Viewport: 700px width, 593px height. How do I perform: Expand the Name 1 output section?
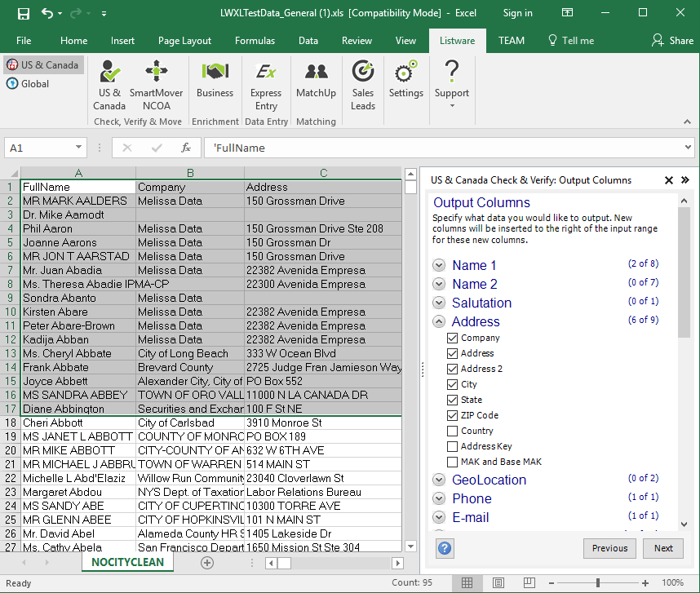(439, 265)
